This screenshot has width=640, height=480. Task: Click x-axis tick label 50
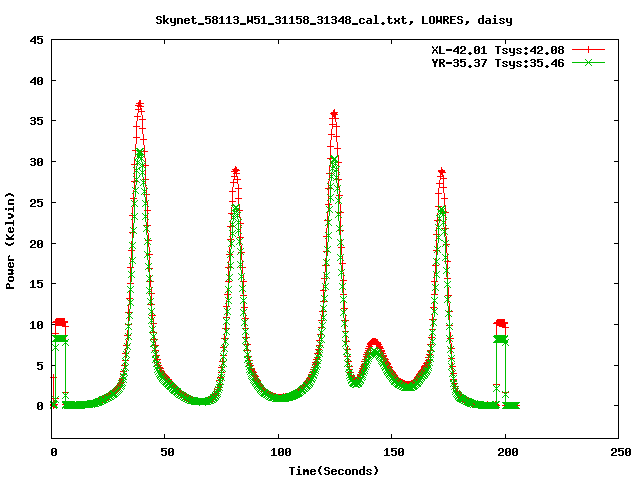(x=167, y=452)
